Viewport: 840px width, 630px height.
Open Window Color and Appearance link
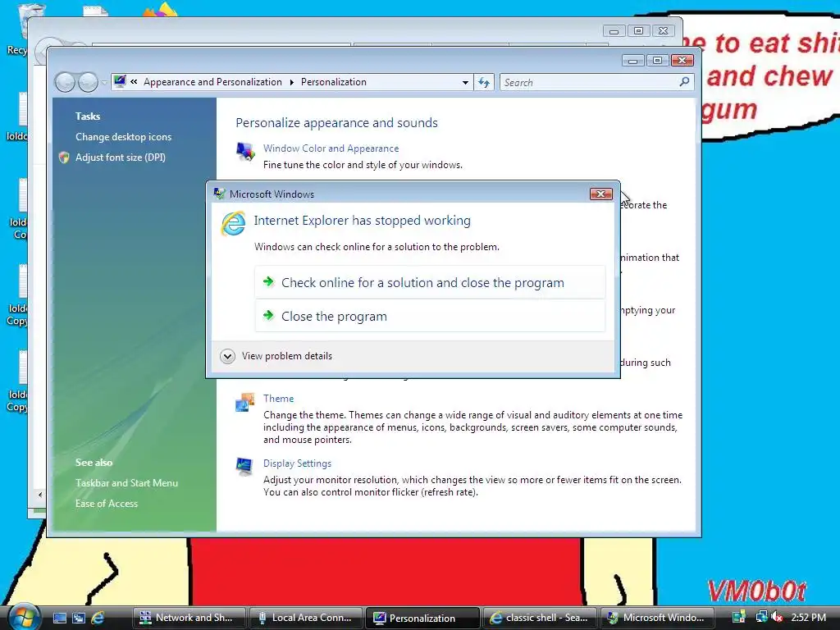[x=331, y=148]
